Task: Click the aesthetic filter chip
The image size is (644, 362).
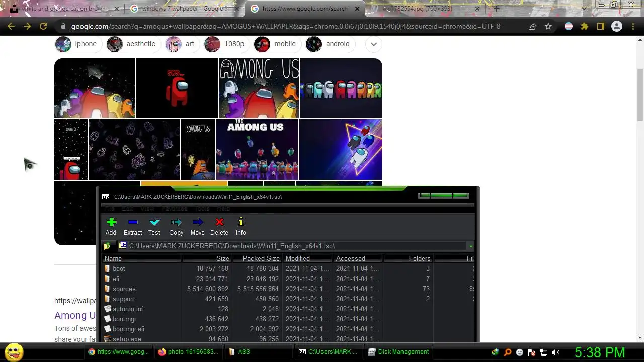Action: [x=133, y=44]
